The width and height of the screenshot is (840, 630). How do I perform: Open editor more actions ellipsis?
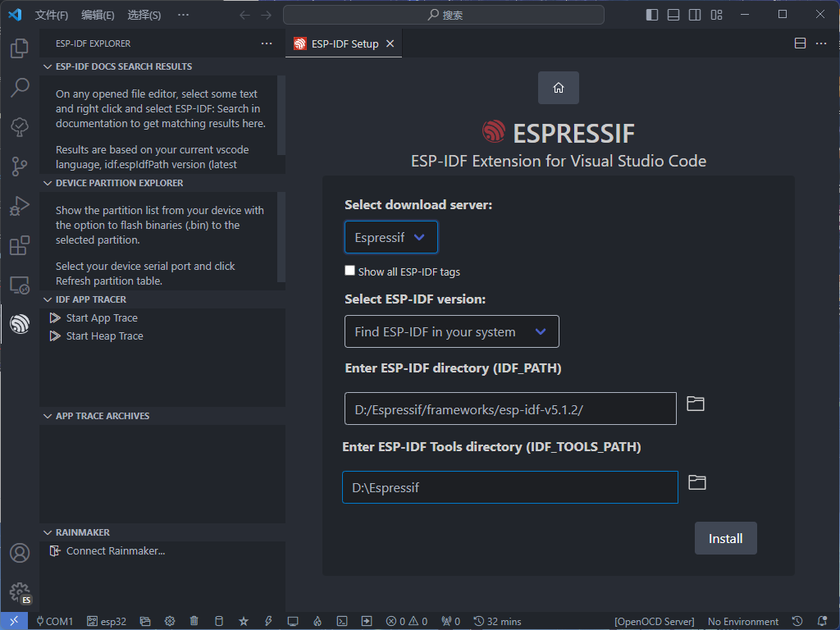click(820, 43)
